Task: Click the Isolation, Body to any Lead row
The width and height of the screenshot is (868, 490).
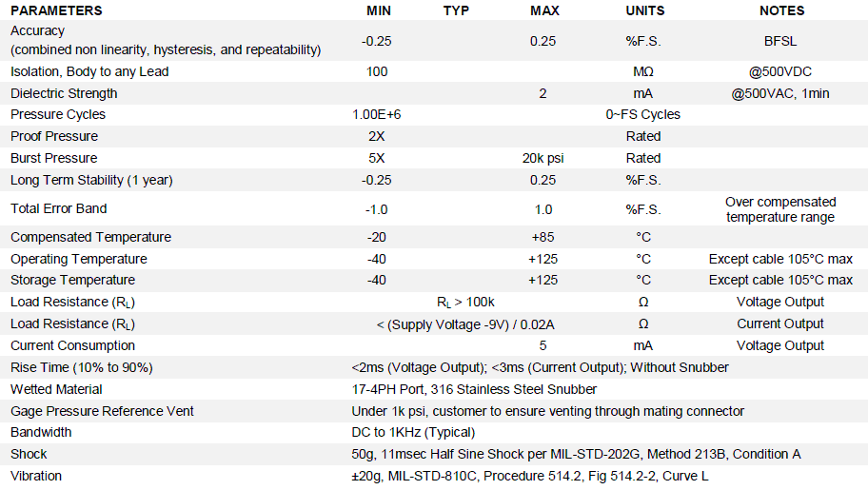Action: (434, 71)
